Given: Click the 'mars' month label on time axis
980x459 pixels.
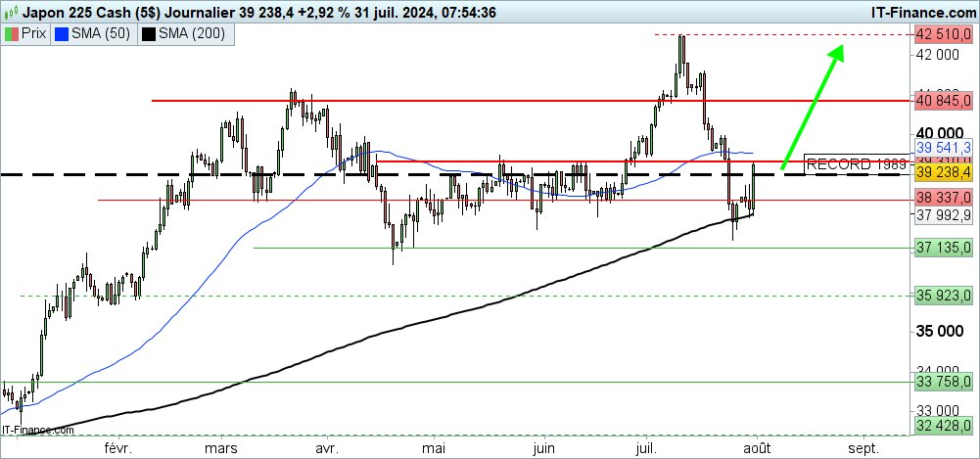Looking at the screenshot, I should pos(222,447).
